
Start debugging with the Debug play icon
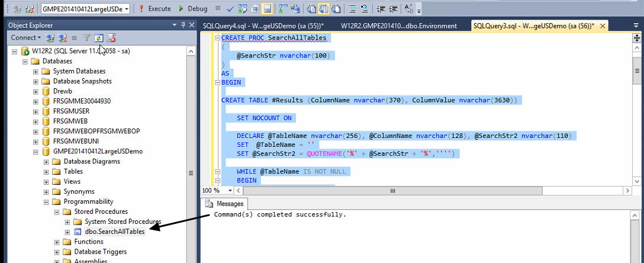[182, 9]
